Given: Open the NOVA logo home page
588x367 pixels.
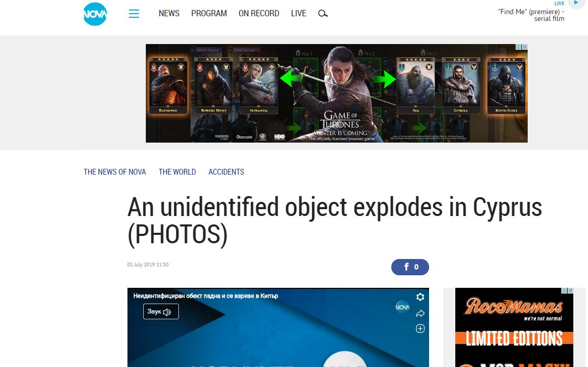Looking at the screenshot, I should pyautogui.click(x=95, y=14).
